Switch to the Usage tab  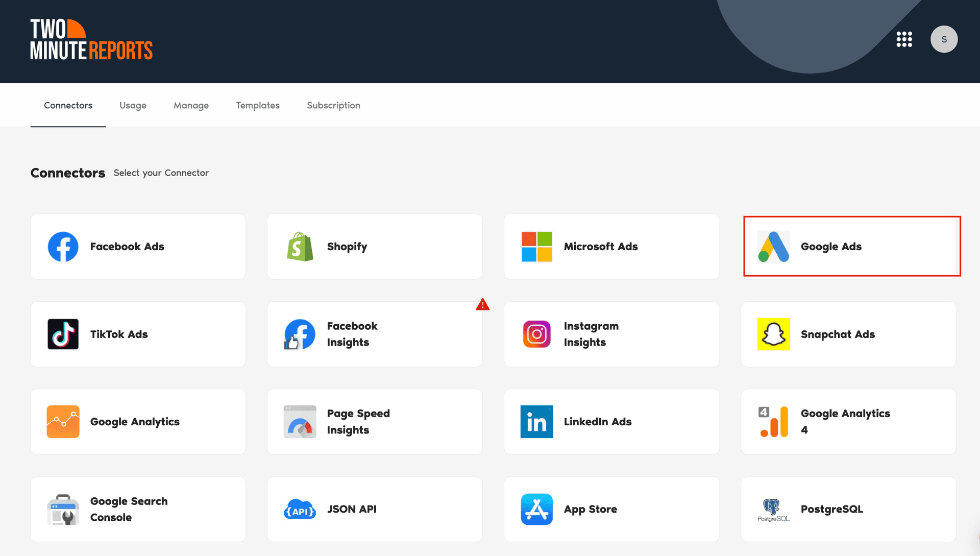point(133,105)
